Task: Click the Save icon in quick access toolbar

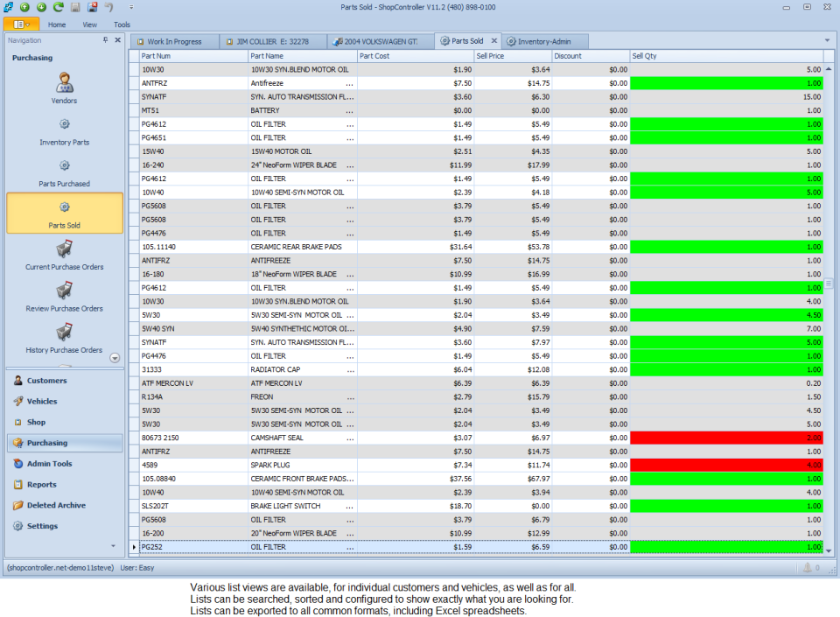Action: click(x=75, y=7)
